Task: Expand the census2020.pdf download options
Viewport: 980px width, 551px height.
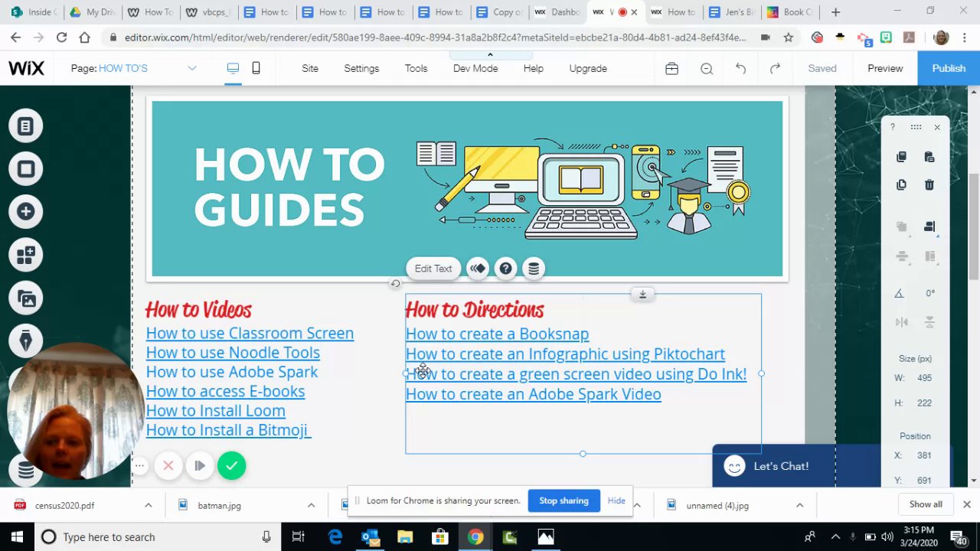Action: tap(149, 505)
